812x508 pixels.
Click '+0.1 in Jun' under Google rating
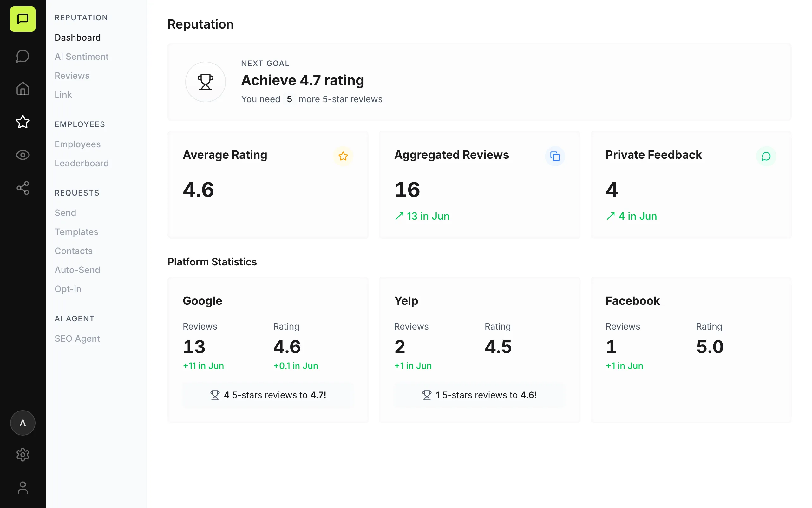point(296,365)
